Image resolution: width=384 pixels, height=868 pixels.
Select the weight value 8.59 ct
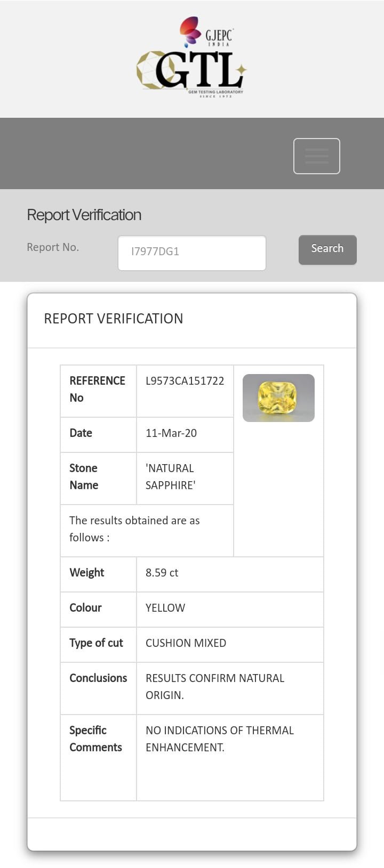point(162,573)
